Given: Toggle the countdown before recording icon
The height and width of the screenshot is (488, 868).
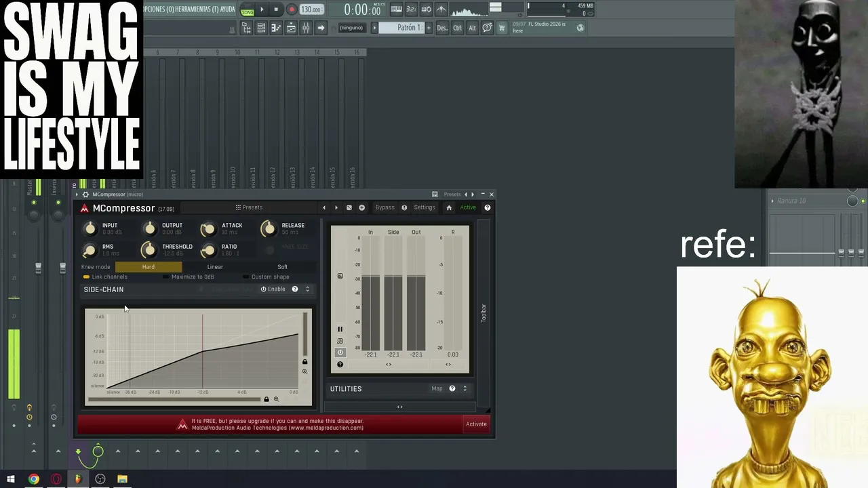Looking at the screenshot, I should 412,9.
